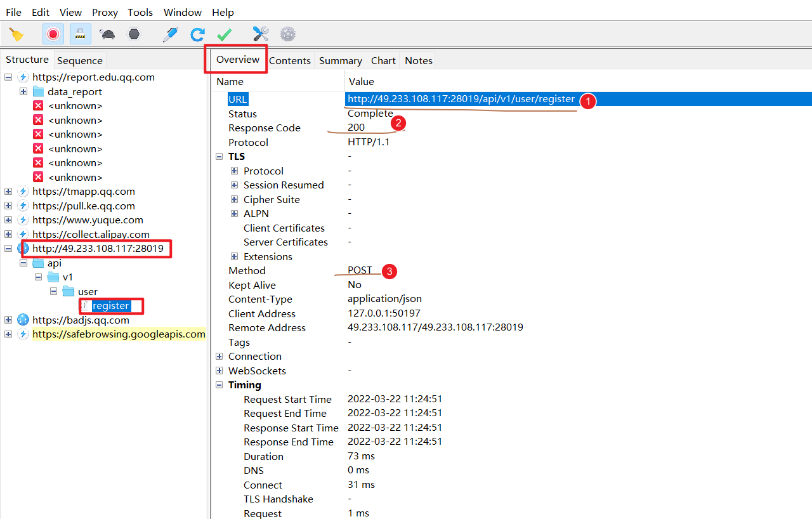Open settings gear icon in toolbar
This screenshot has width=812, height=519.
[x=288, y=34]
